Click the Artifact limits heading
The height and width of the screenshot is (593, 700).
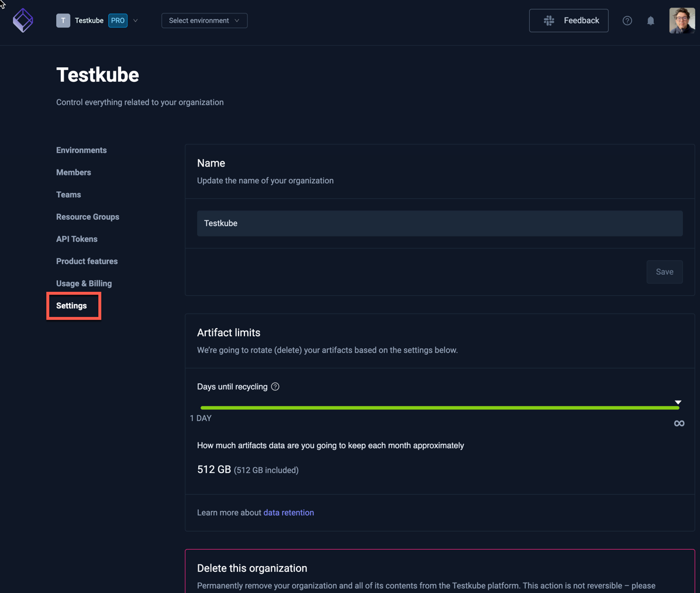coord(229,333)
